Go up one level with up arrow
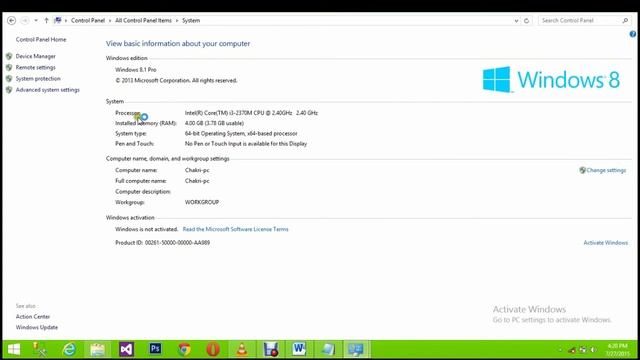The image size is (640, 360). [46, 20]
